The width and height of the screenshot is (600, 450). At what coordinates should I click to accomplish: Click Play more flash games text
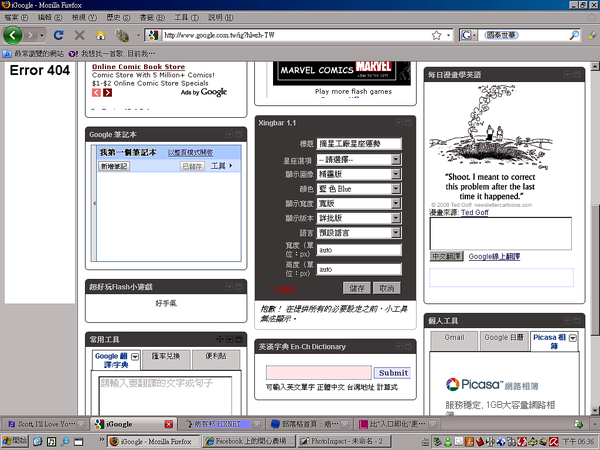[x=353, y=91]
